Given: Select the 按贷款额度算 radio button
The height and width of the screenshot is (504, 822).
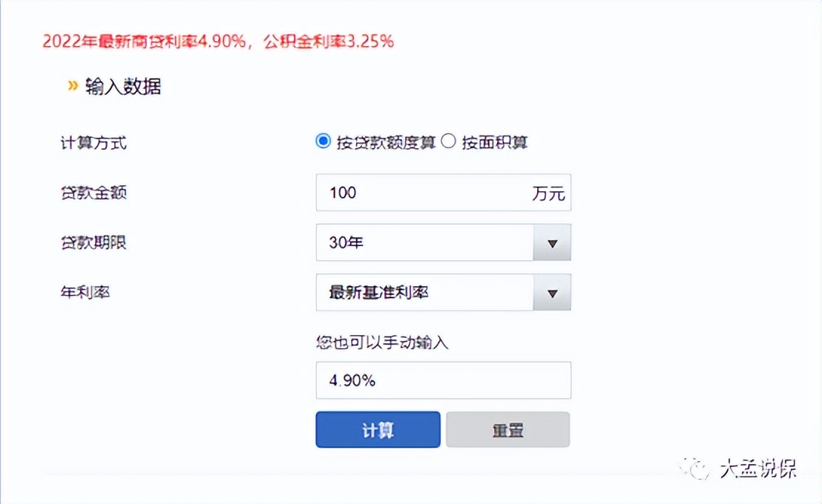Looking at the screenshot, I should pyautogui.click(x=322, y=141).
